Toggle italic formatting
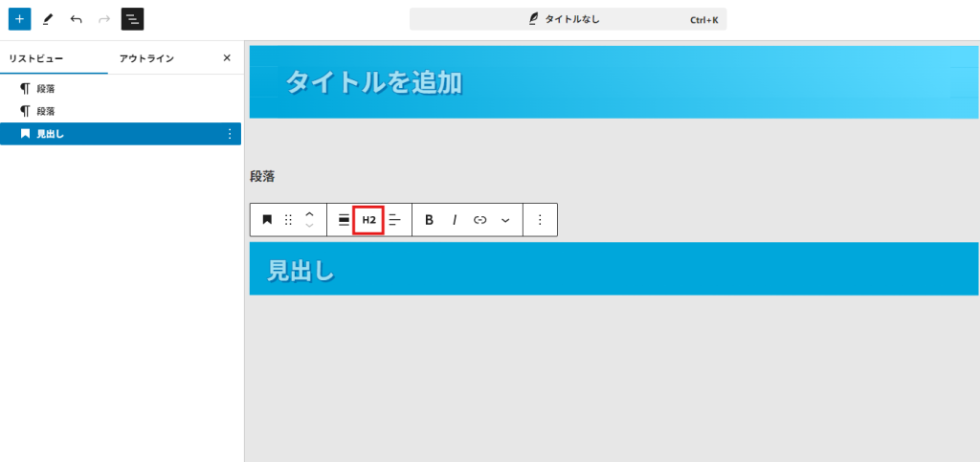 455,220
